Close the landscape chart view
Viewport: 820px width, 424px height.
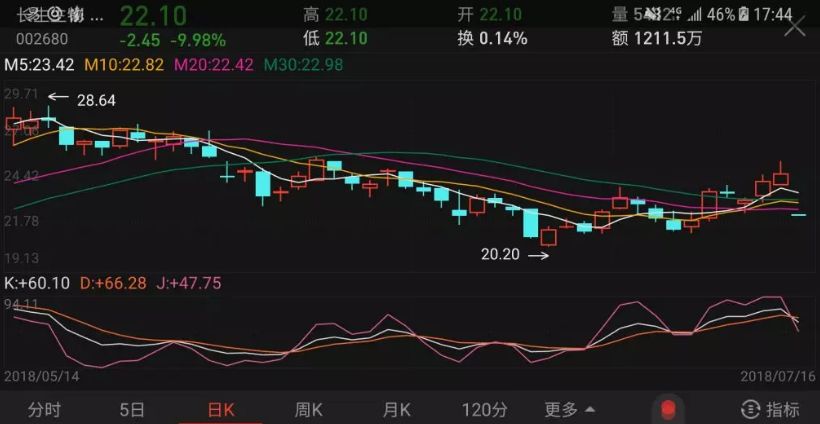794,27
